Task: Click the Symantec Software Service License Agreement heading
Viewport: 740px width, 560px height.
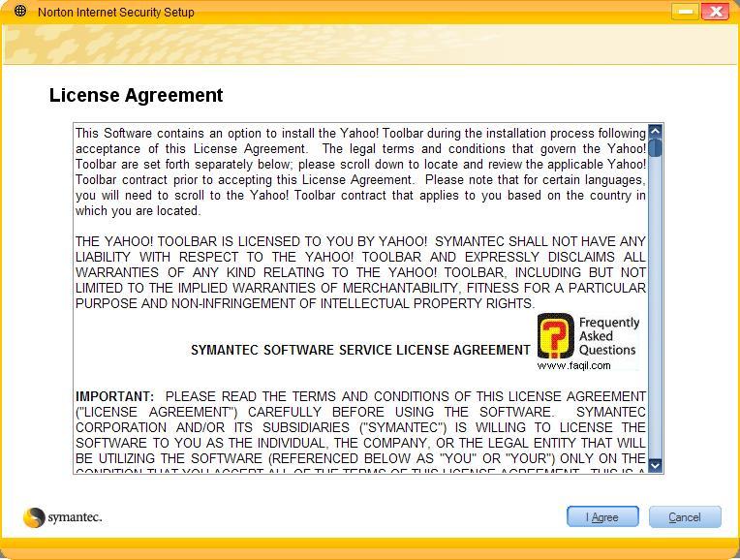Action: tap(360, 350)
